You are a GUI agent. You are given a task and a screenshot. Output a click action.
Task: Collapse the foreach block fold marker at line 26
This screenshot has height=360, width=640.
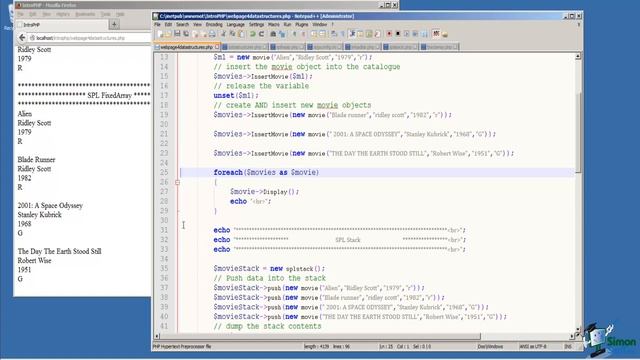click(x=177, y=182)
